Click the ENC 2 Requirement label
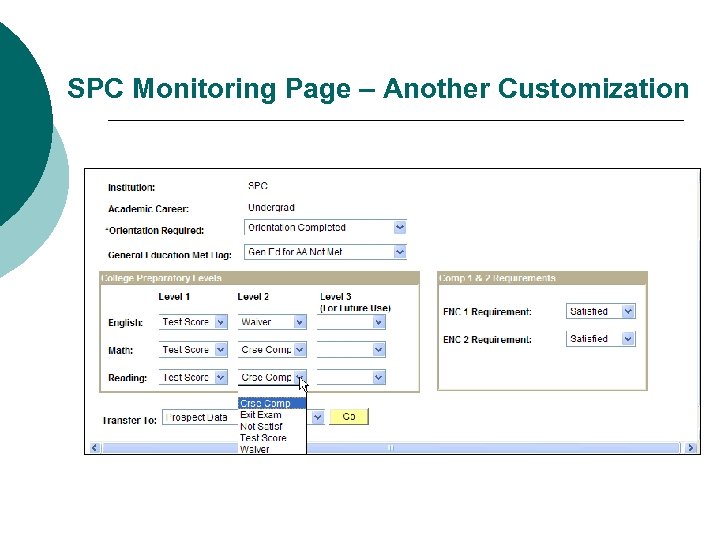The height and width of the screenshot is (540, 720). [487, 340]
